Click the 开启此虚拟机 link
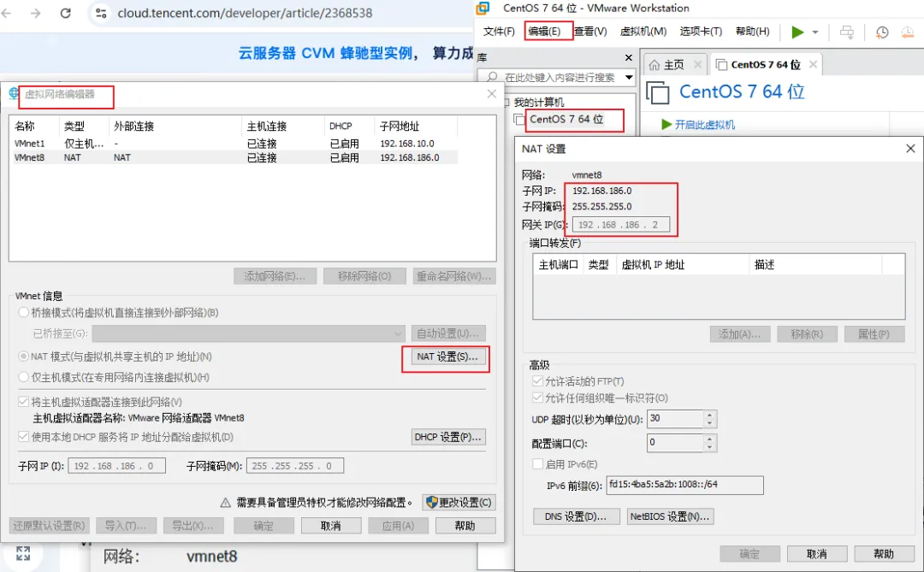Image resolution: width=924 pixels, height=572 pixels. click(x=705, y=124)
